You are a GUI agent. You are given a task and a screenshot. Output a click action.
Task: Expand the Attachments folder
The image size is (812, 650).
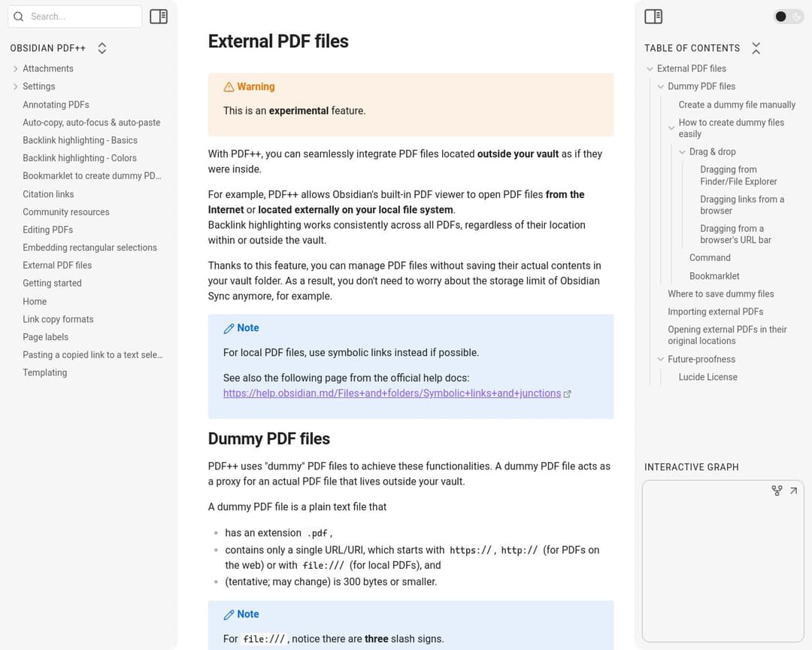pos(16,68)
